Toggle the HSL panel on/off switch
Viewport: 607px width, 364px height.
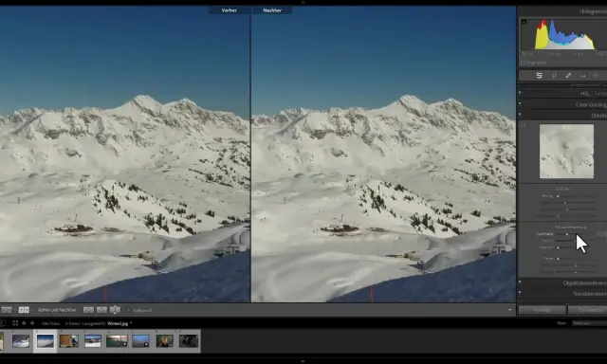520,93
